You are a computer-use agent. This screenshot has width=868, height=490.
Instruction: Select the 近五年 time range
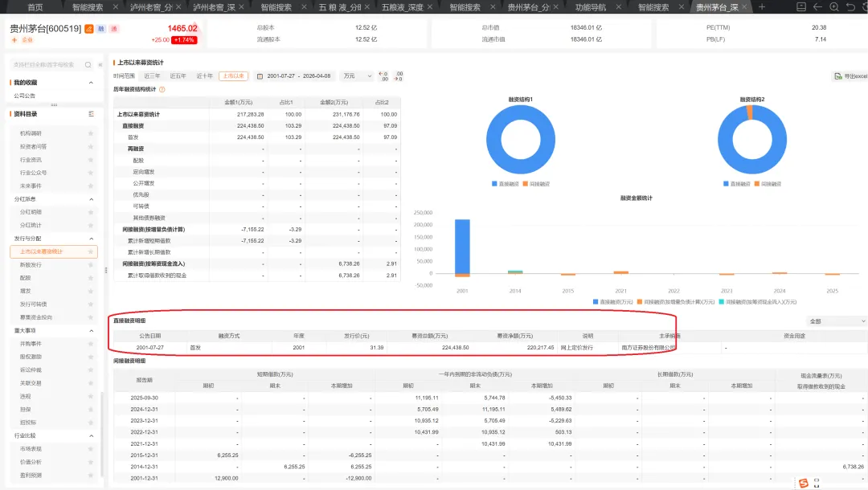tap(178, 76)
